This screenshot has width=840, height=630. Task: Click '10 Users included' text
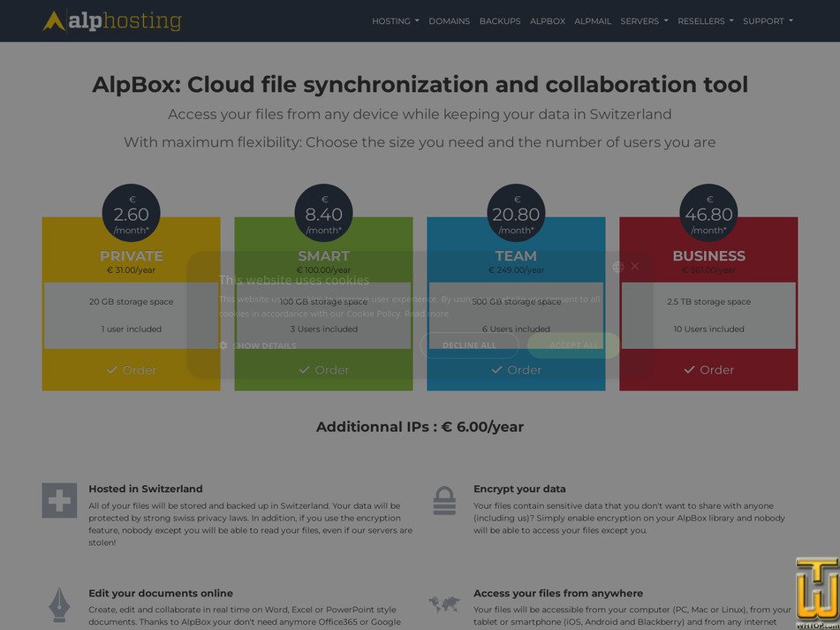(708, 329)
